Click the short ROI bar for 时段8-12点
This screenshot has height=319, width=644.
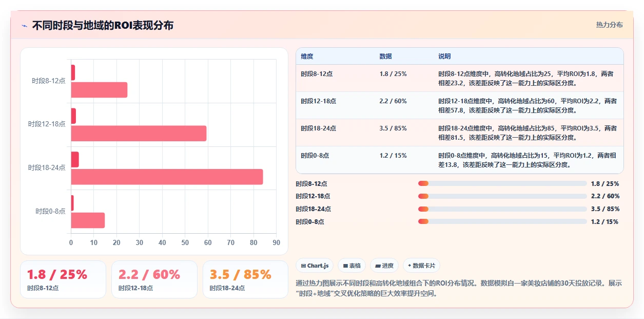[73, 72]
